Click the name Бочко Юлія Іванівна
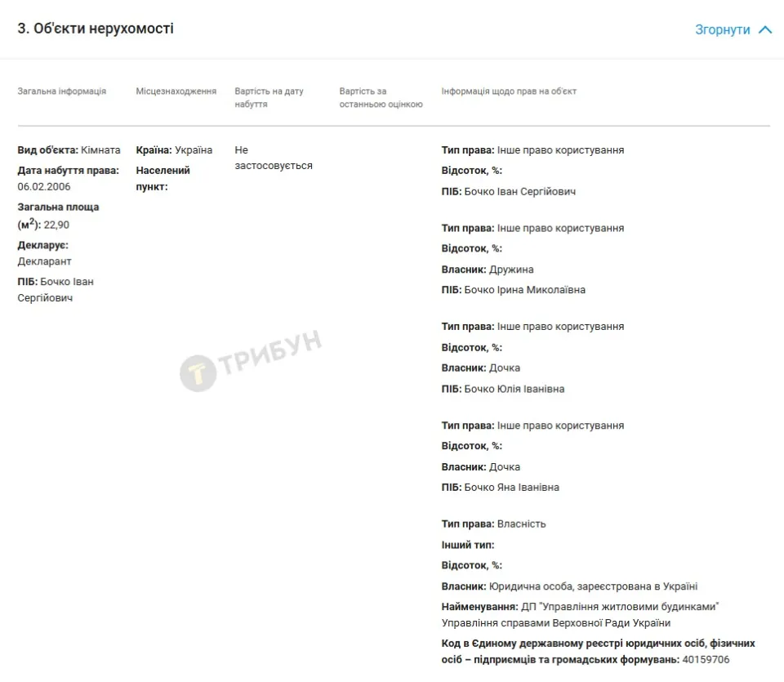The image size is (784, 682). click(x=514, y=389)
